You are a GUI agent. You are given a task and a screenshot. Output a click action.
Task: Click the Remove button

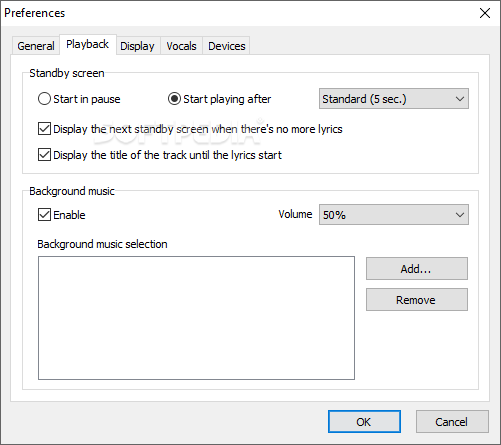pos(417,300)
